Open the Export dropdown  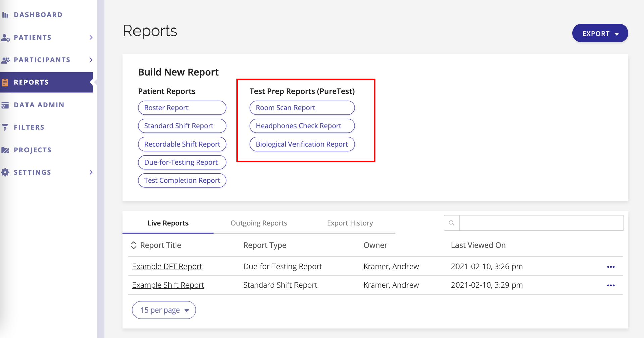pyautogui.click(x=600, y=33)
